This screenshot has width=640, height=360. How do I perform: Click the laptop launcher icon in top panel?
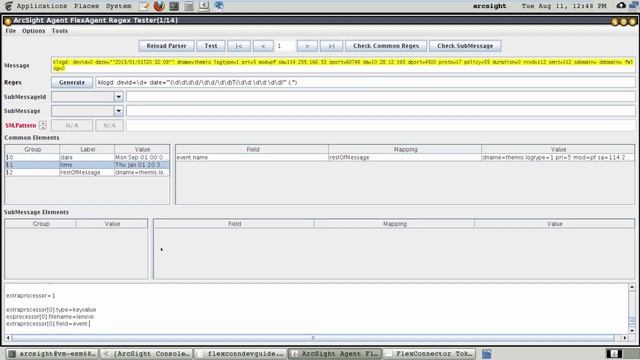click(204, 6)
